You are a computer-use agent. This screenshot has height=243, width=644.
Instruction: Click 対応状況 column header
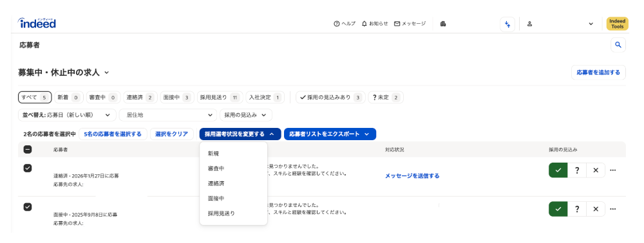click(x=394, y=150)
